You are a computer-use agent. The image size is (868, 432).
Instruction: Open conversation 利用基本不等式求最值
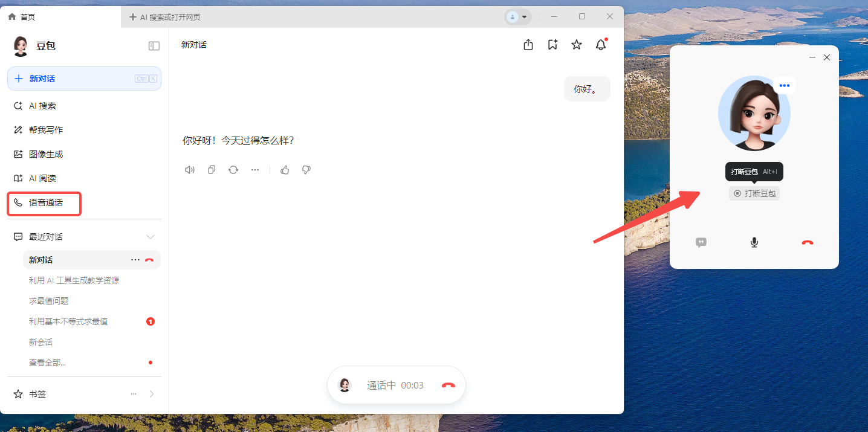(68, 321)
